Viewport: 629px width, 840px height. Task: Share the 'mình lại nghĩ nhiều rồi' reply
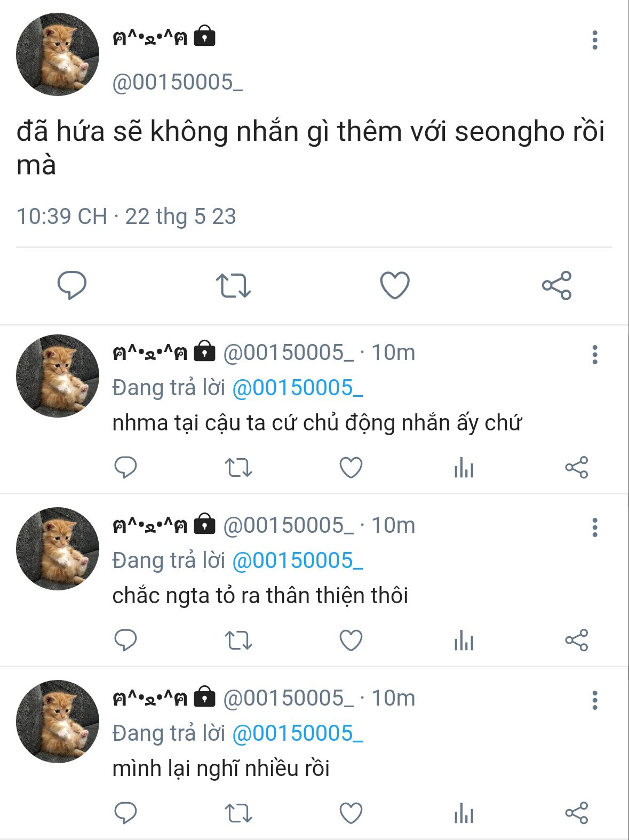(577, 813)
